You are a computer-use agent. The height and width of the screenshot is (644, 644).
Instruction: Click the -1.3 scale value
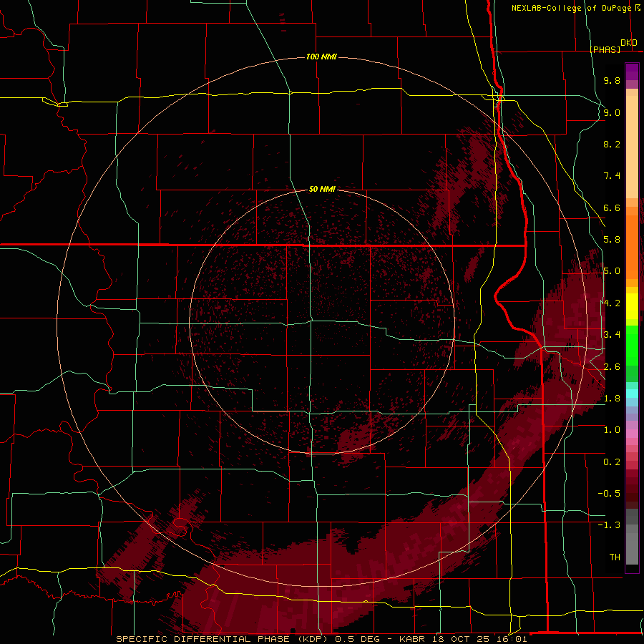pyautogui.click(x=609, y=525)
